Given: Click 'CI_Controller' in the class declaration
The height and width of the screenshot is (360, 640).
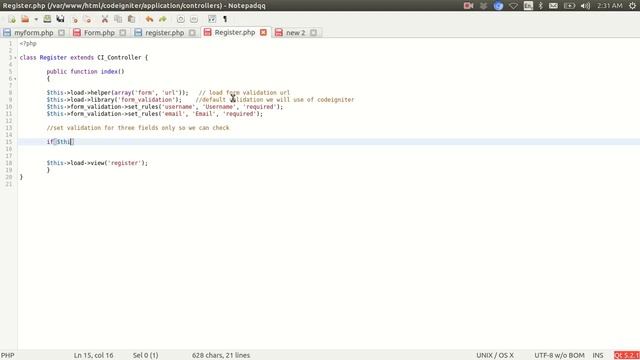Looking at the screenshot, I should click(119, 58).
